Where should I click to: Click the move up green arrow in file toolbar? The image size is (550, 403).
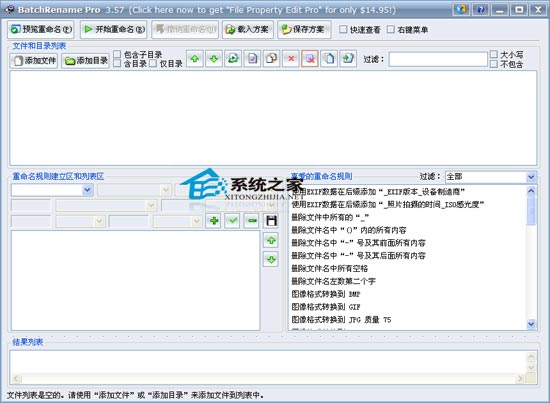[195, 59]
